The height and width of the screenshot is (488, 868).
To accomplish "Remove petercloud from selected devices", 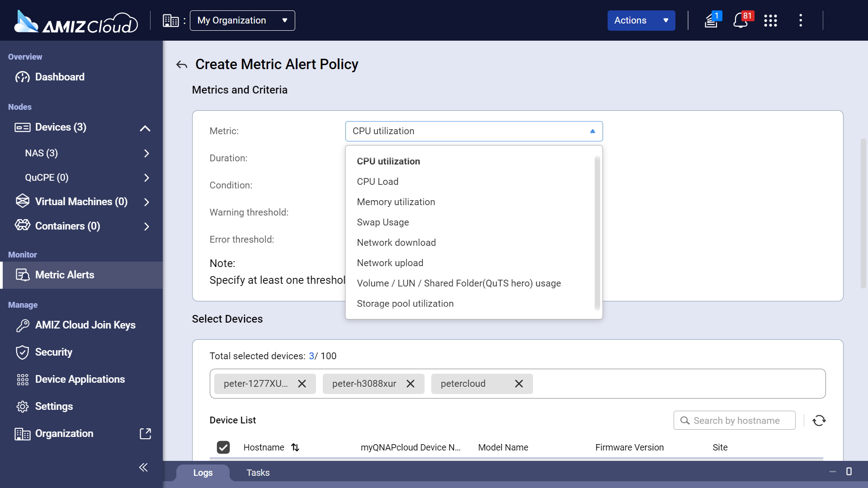I will [x=519, y=384].
